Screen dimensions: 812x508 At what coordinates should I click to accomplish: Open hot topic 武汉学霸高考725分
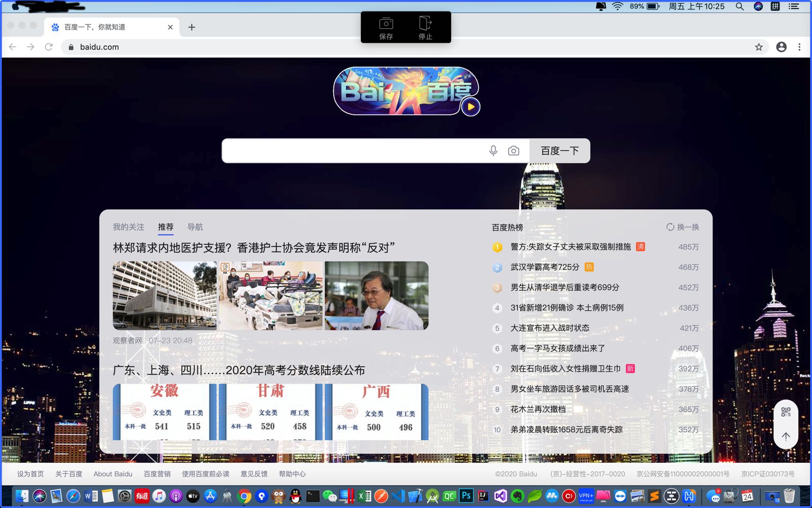[545, 267]
